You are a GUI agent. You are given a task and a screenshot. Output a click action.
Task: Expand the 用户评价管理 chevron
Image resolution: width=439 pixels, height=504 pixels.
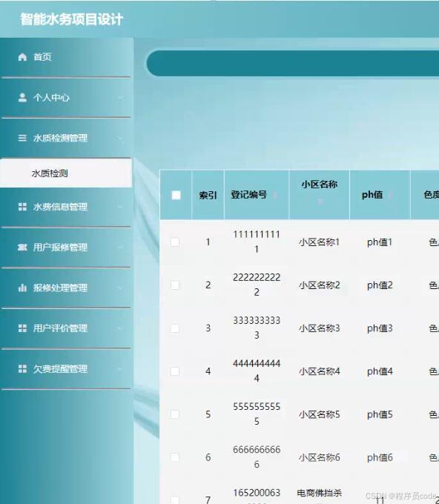click(x=121, y=328)
